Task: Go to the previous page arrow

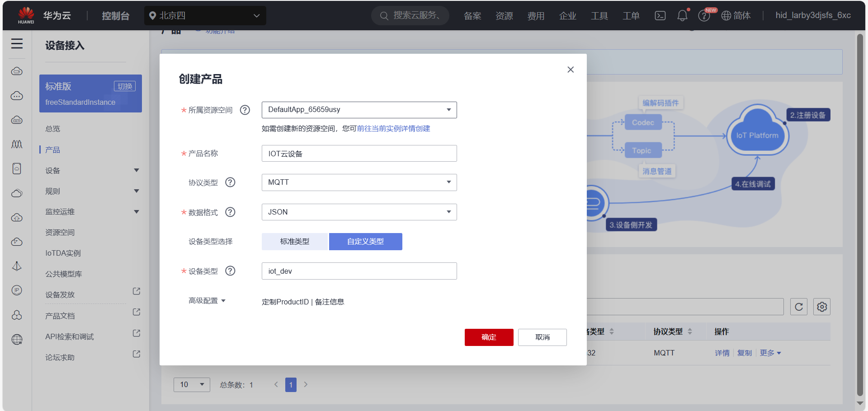Action: click(x=276, y=384)
